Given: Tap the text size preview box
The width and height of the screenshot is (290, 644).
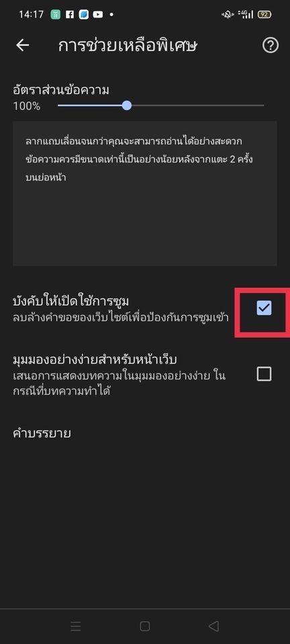Looking at the screenshot, I should coord(145,193).
